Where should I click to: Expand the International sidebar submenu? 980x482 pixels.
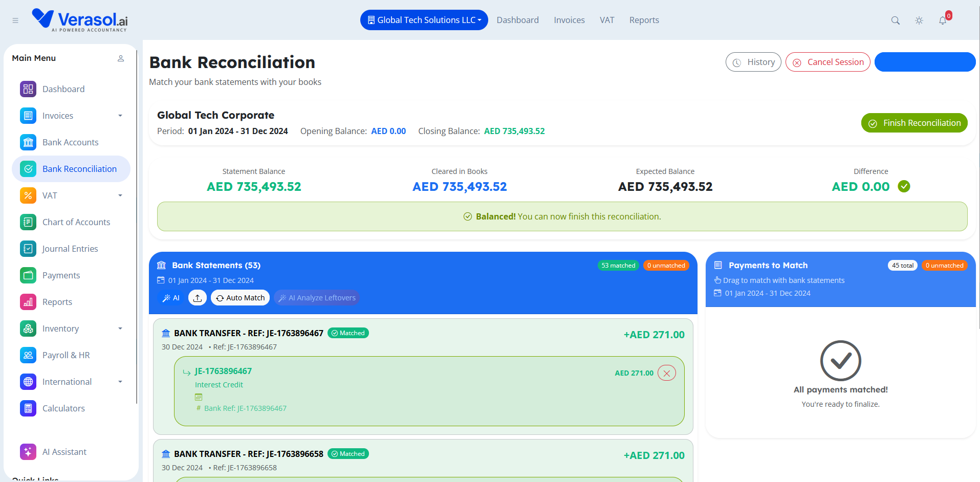120,382
